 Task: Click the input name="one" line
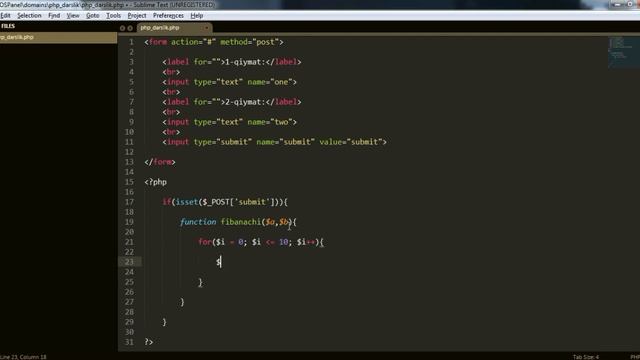tap(229, 82)
